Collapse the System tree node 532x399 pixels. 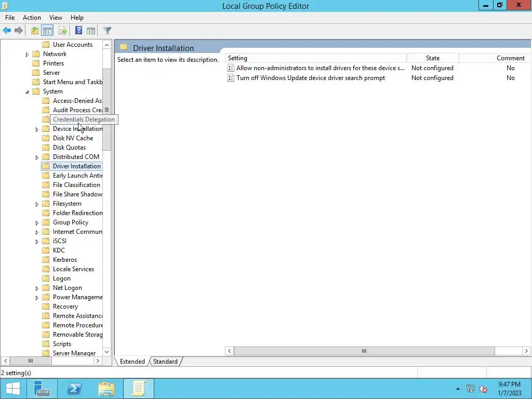coord(27,91)
